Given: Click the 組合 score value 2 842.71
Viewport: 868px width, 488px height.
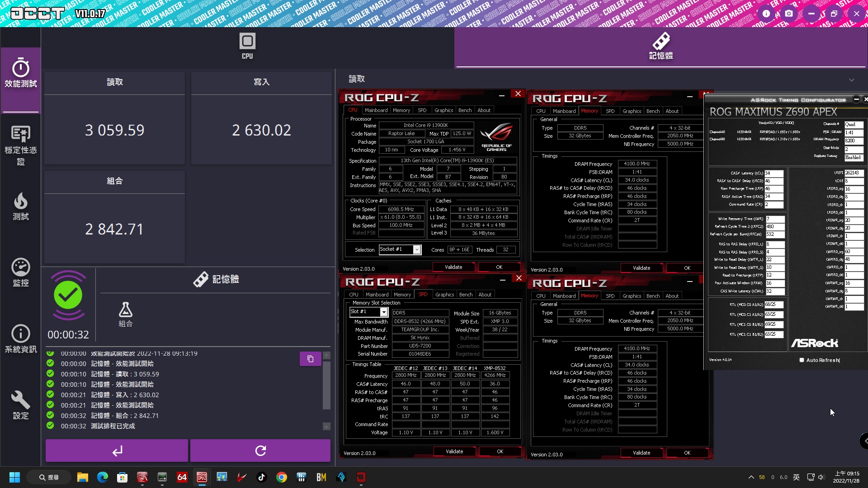Looking at the screenshot, I should tap(114, 229).
